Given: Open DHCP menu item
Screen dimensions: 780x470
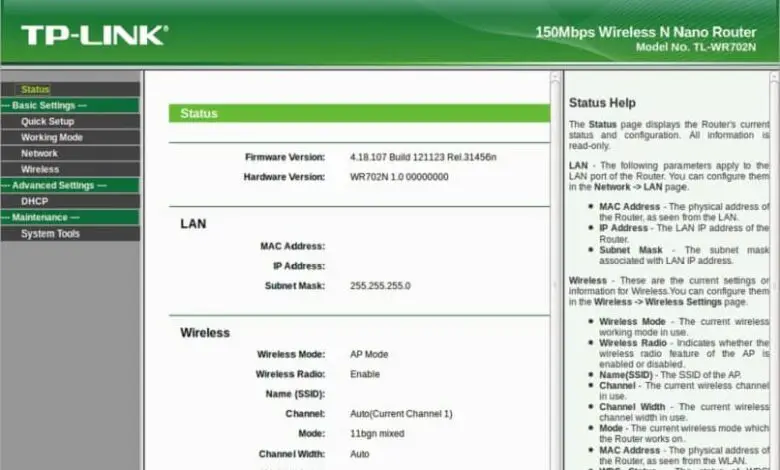Looking at the screenshot, I should tap(34, 201).
